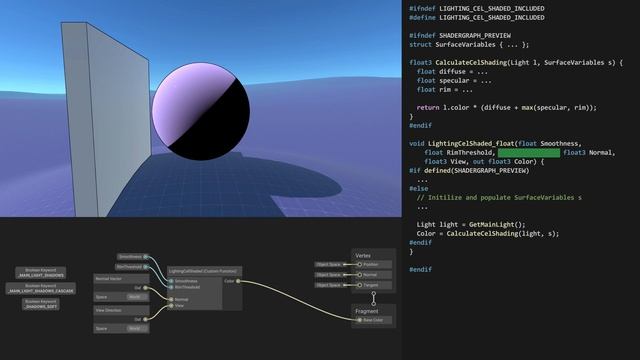Open Space dropdown on View Direction node
640x360 pixels.
(x=138, y=329)
